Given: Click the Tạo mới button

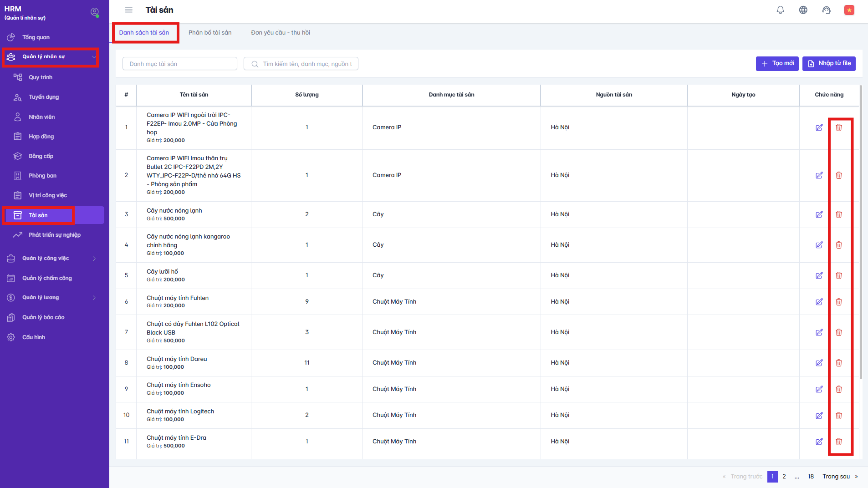Looking at the screenshot, I should [x=777, y=64].
